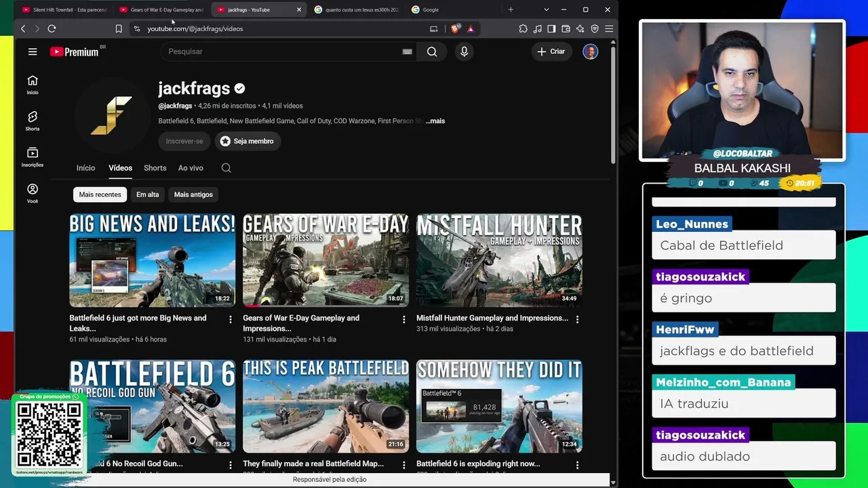Go back with the browser back arrow
The height and width of the screenshot is (488, 868).
pos(23,28)
